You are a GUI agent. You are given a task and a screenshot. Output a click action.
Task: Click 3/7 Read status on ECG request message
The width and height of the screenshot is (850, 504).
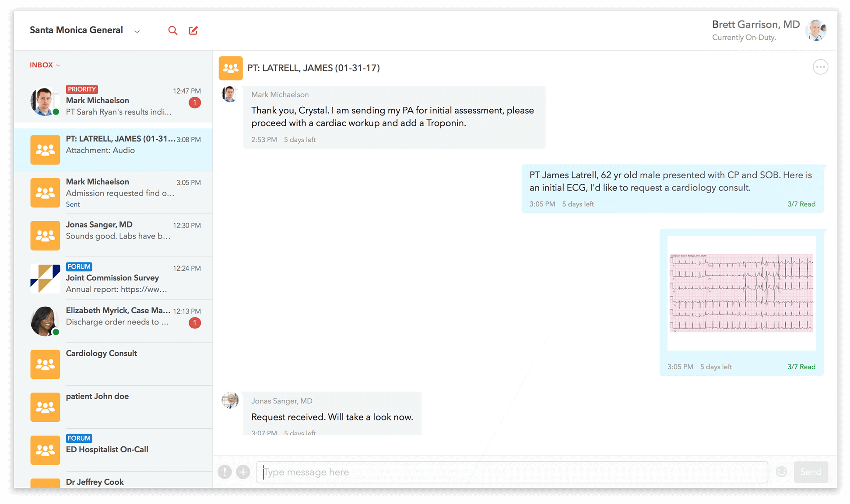[x=801, y=204]
